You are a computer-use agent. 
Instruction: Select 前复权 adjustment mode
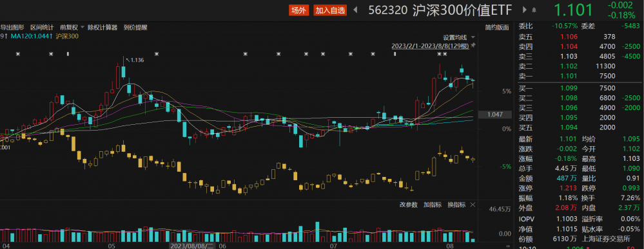coord(69,28)
